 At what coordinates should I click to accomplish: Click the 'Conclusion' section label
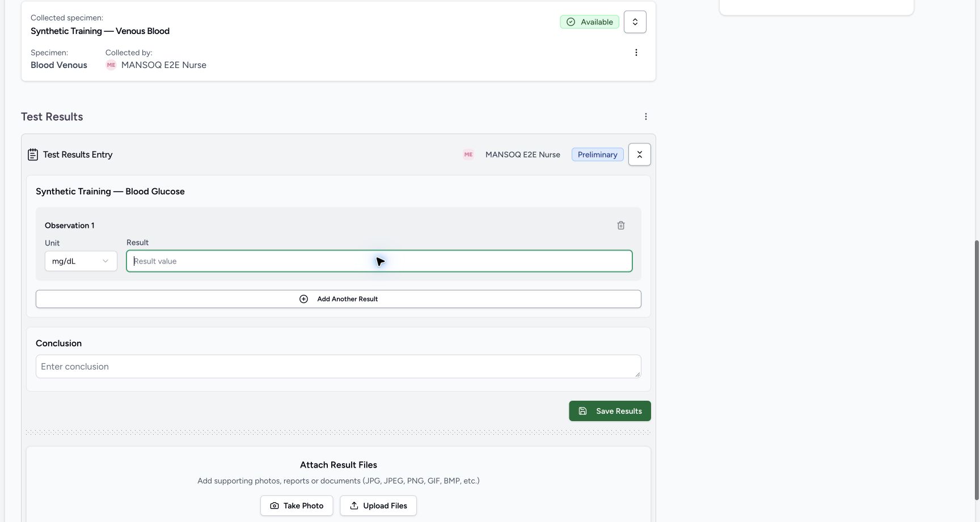pos(58,343)
